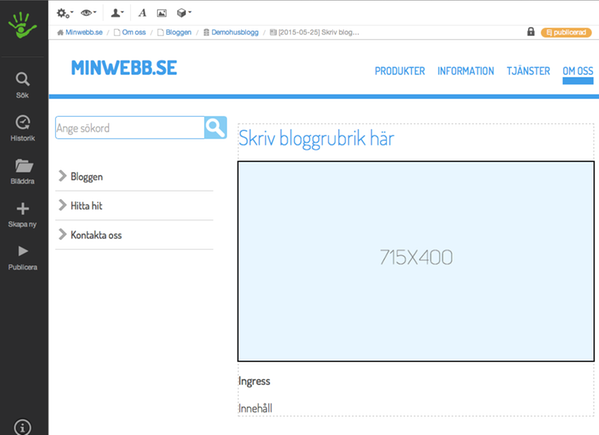This screenshot has height=435, width=599.
Task: Open Kontakta oss in the side menu
Action: pos(96,235)
